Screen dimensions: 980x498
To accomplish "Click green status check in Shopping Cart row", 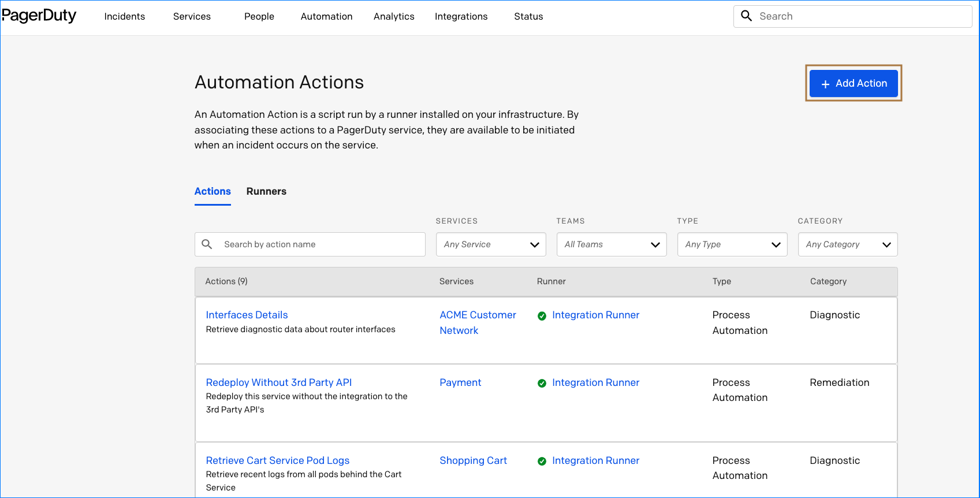I will (x=542, y=461).
